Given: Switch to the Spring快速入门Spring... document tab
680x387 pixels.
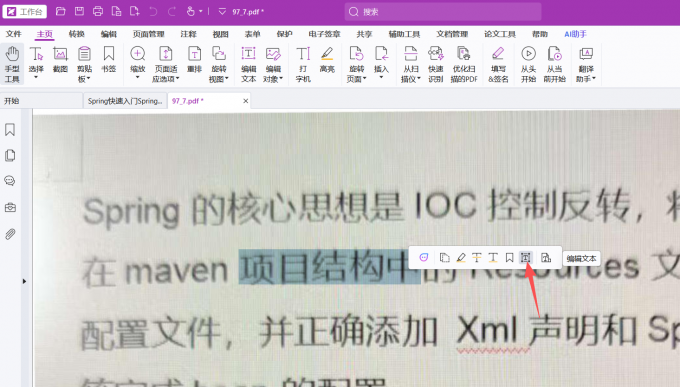Looking at the screenshot, I should pyautogui.click(x=125, y=101).
